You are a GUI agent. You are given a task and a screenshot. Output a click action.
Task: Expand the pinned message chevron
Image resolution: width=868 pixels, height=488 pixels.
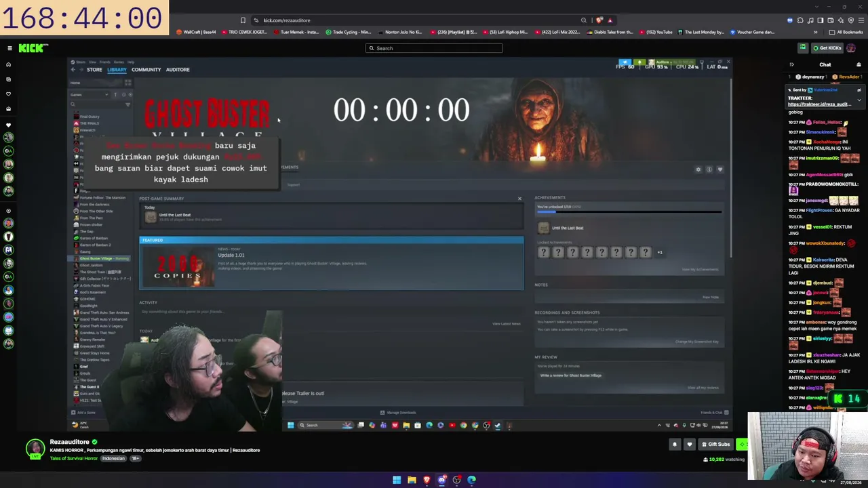pyautogui.click(x=859, y=100)
